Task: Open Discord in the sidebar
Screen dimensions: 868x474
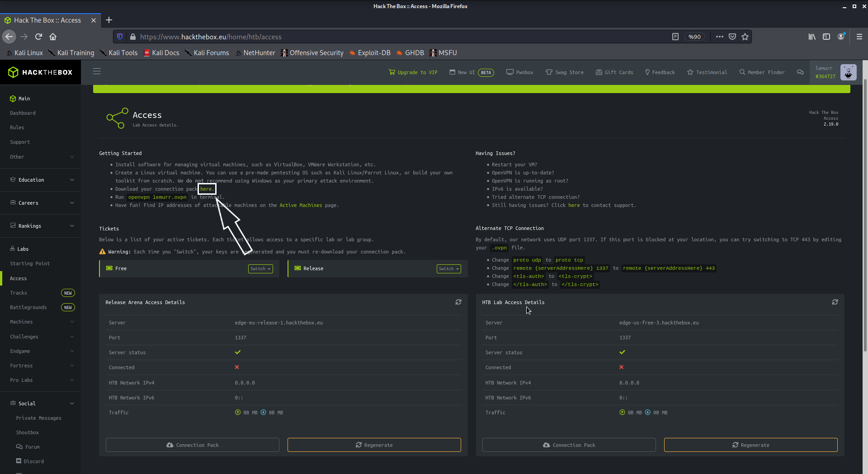Action: coord(30,461)
